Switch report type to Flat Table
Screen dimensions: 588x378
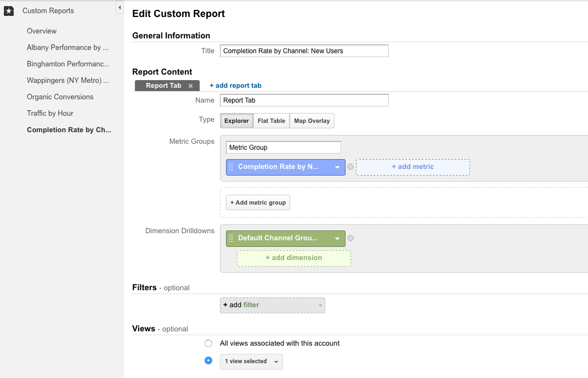[272, 121]
